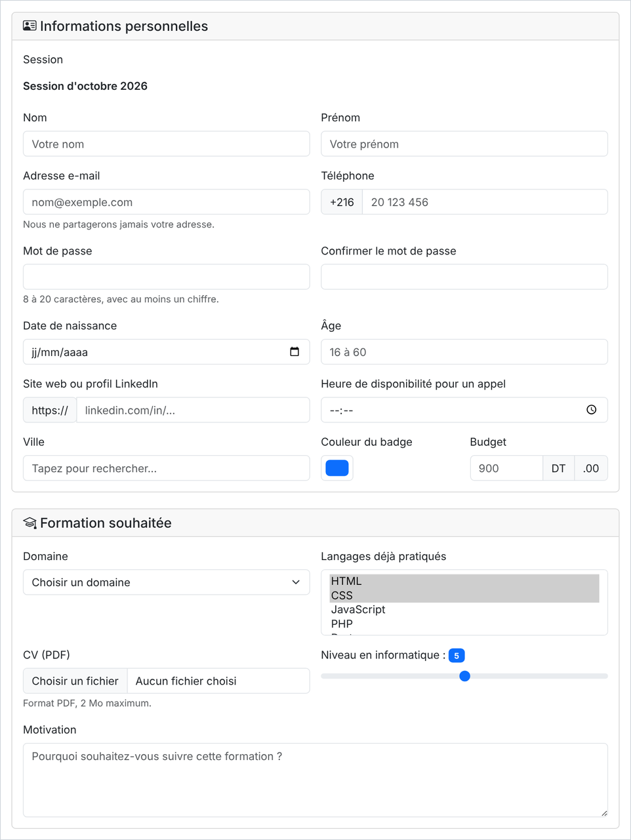This screenshot has height=840, width=631.
Task: Open the Couleur du badge color picker
Action: (337, 468)
